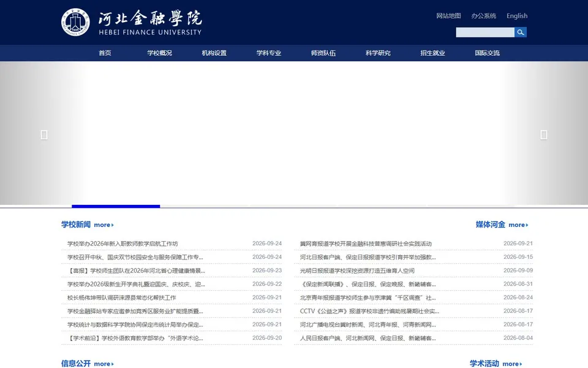Open media item 《保定新闻联播》、保定日报、保定晚报
588x368 pixels.
click(368, 284)
